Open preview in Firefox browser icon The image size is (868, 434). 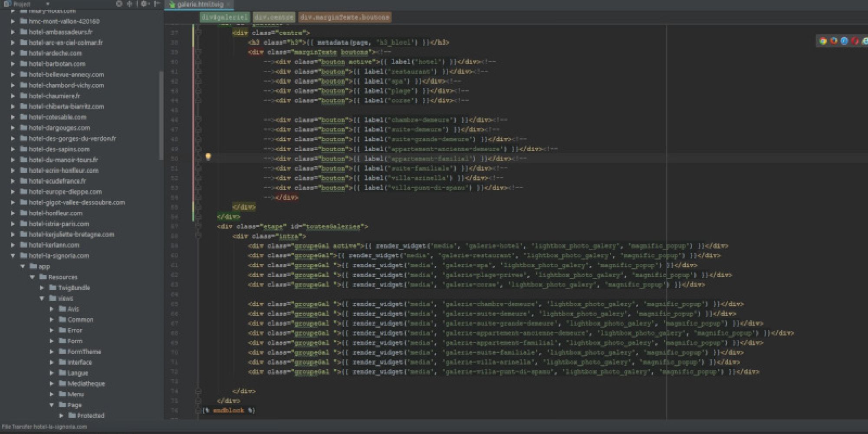(833, 41)
